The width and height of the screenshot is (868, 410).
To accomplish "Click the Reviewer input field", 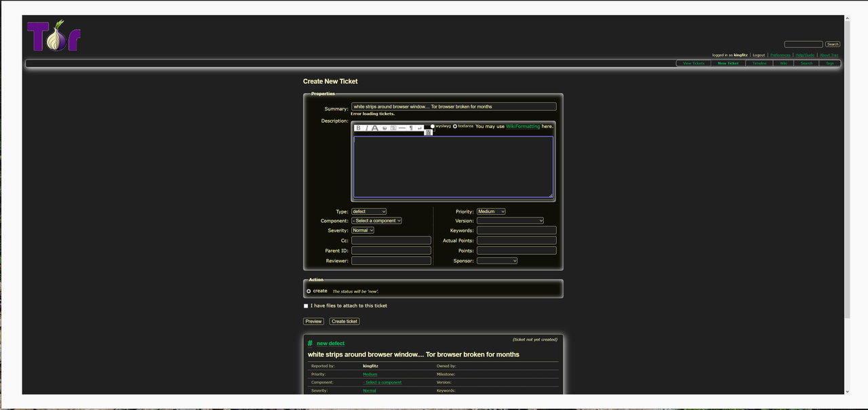I will click(391, 261).
